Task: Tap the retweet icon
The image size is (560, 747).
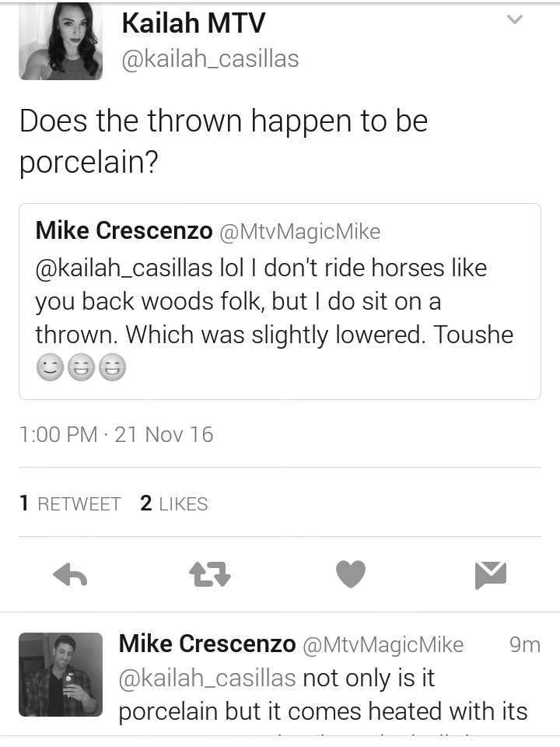Action: [x=210, y=574]
